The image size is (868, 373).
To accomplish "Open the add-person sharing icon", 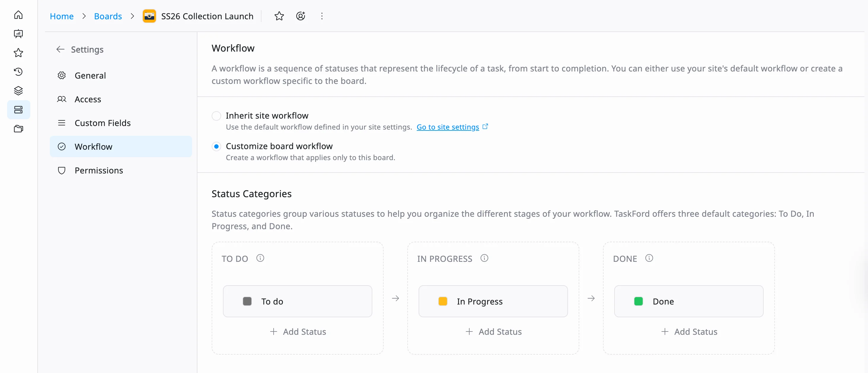I will 300,16.
